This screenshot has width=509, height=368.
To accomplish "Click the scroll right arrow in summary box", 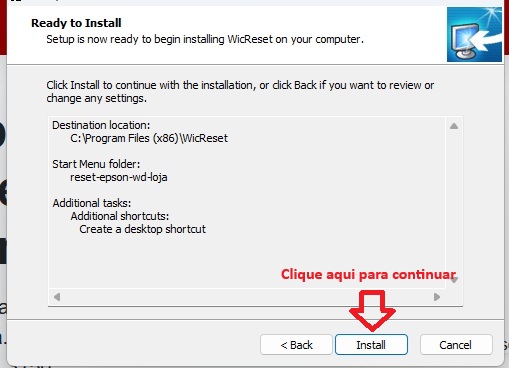I will tap(437, 297).
